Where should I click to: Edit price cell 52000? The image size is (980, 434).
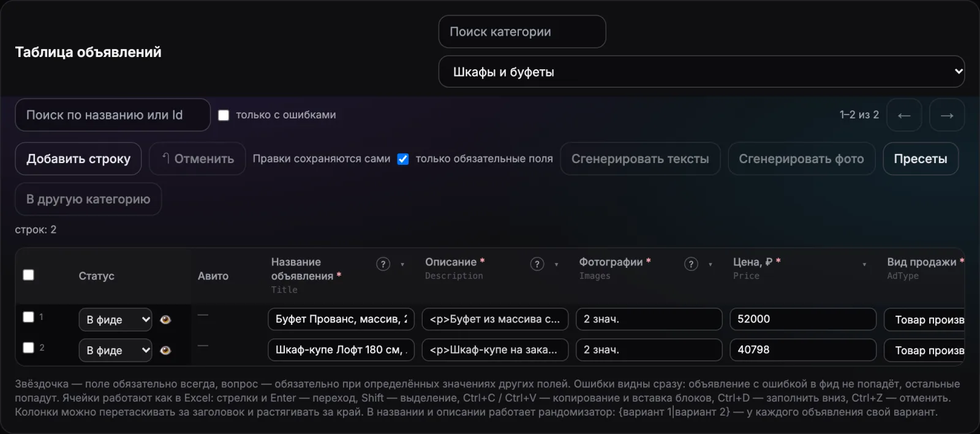(x=803, y=319)
